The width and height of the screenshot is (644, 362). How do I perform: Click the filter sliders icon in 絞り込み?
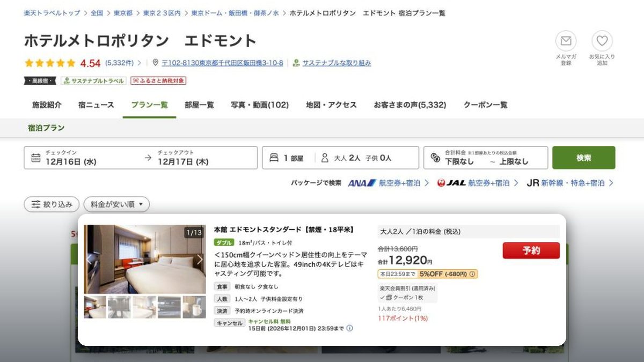pos(36,204)
